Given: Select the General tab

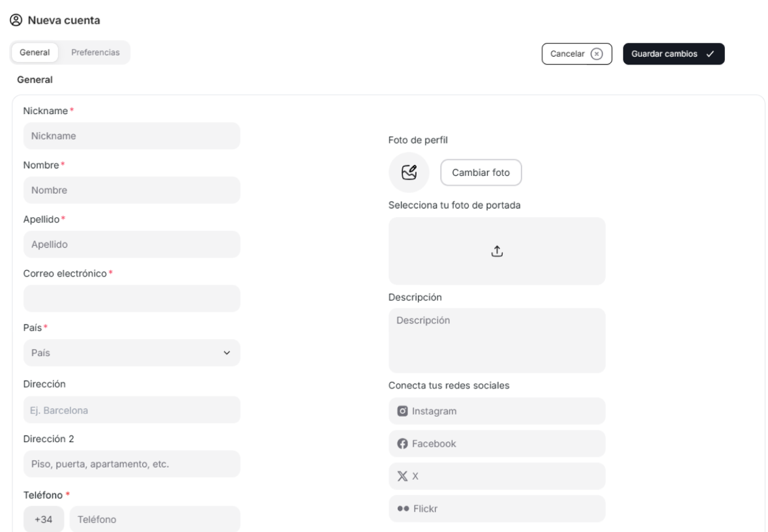Looking at the screenshot, I should pos(35,53).
